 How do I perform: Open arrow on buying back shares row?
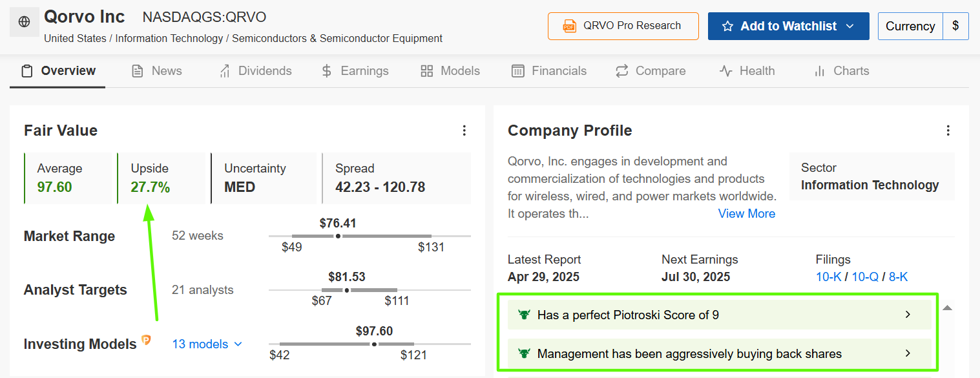[x=908, y=353]
